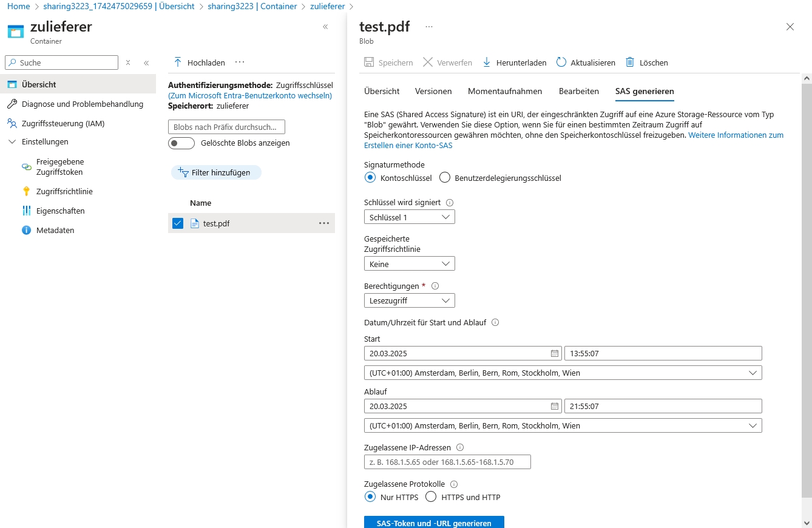
Task: Open the Momentaufnahmen tab
Action: pyautogui.click(x=504, y=91)
